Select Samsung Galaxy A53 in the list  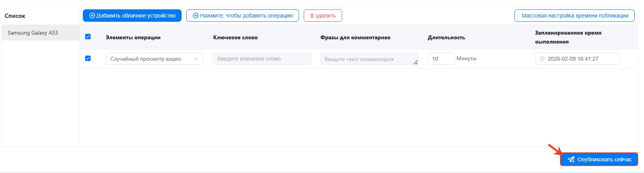[x=40, y=33]
